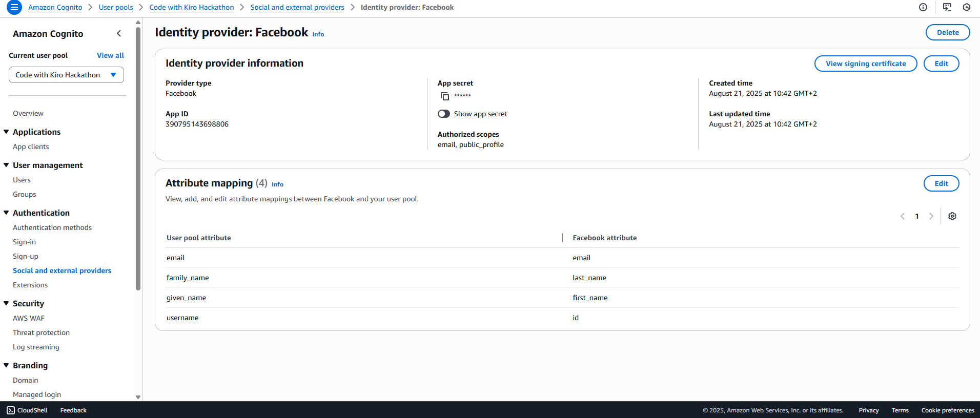This screenshot has width=980, height=418.
Task: Click the Facebook attribute column header
Action: (x=605, y=238)
